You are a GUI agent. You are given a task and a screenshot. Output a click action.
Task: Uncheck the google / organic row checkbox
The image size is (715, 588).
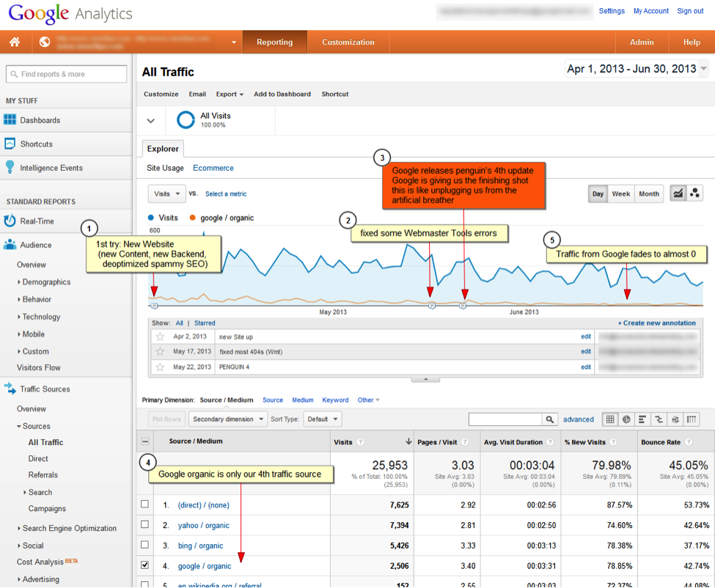tap(144, 565)
